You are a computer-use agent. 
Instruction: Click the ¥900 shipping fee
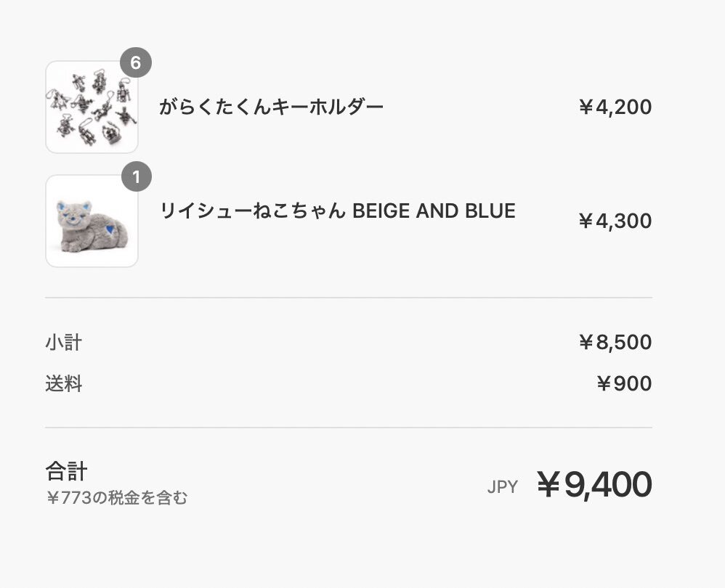(624, 383)
